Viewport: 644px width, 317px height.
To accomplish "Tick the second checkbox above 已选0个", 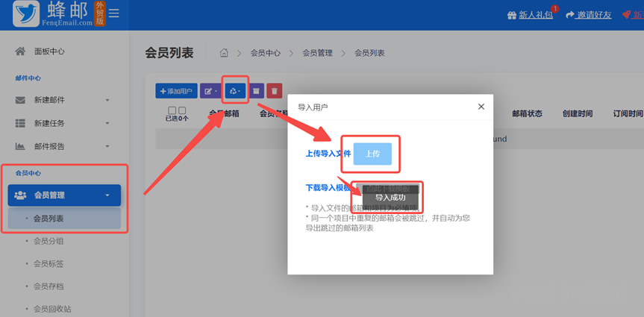I will pos(182,110).
